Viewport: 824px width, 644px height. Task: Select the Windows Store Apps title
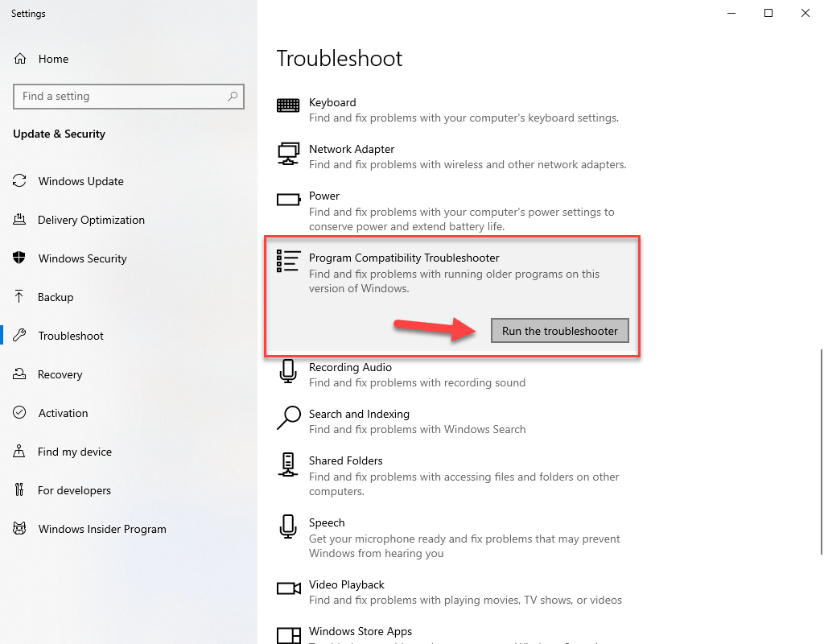point(360,631)
